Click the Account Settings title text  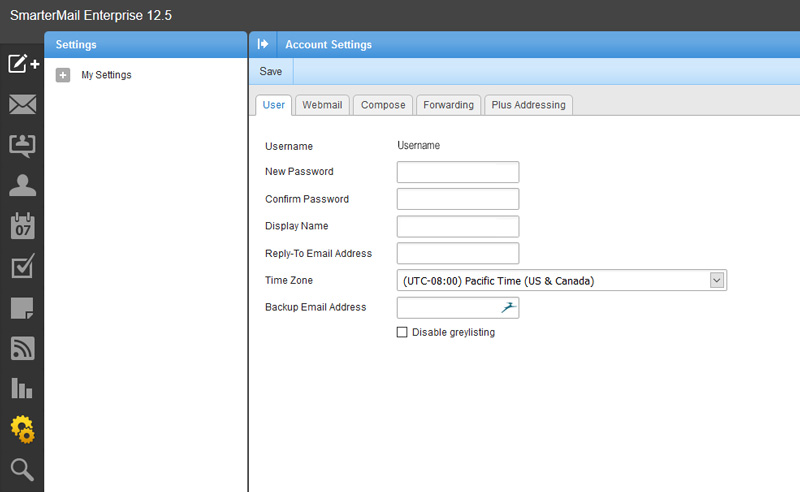[328, 44]
